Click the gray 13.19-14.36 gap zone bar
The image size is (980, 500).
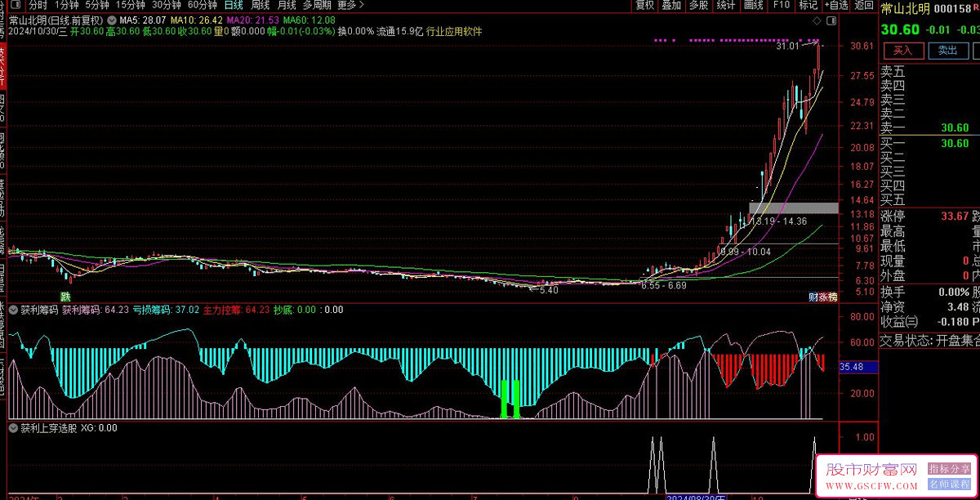[793, 208]
